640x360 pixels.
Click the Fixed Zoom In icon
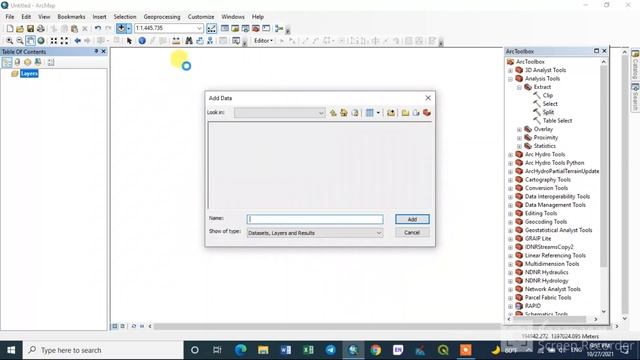tap(54, 41)
